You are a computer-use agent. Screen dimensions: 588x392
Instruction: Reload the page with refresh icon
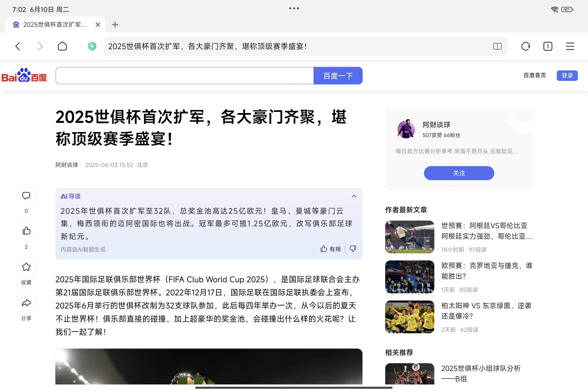(x=525, y=46)
